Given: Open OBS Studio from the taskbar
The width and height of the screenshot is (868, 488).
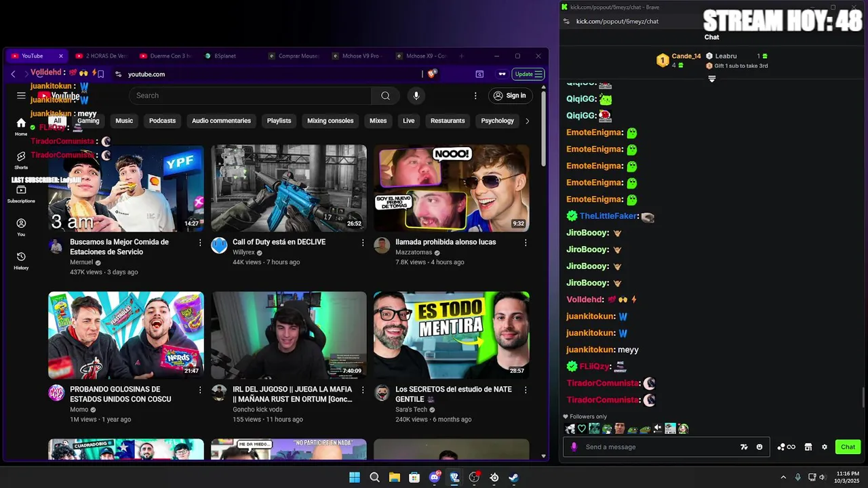Looking at the screenshot, I should click(x=475, y=477).
